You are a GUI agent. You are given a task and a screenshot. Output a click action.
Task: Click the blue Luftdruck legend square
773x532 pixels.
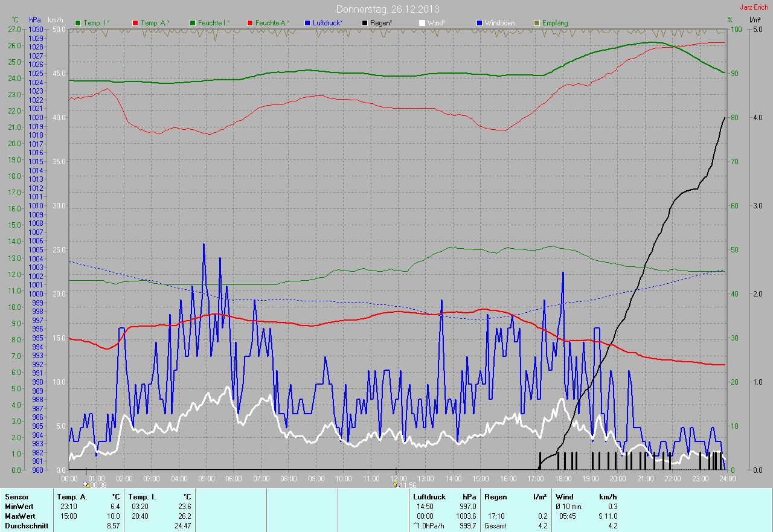coord(307,23)
